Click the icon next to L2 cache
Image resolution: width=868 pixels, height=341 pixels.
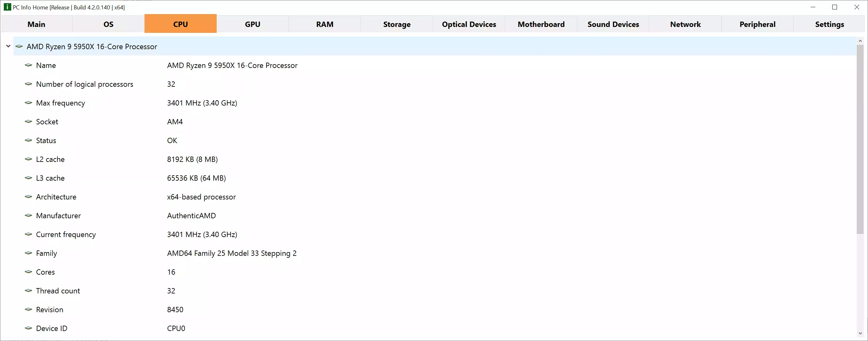tap(28, 159)
